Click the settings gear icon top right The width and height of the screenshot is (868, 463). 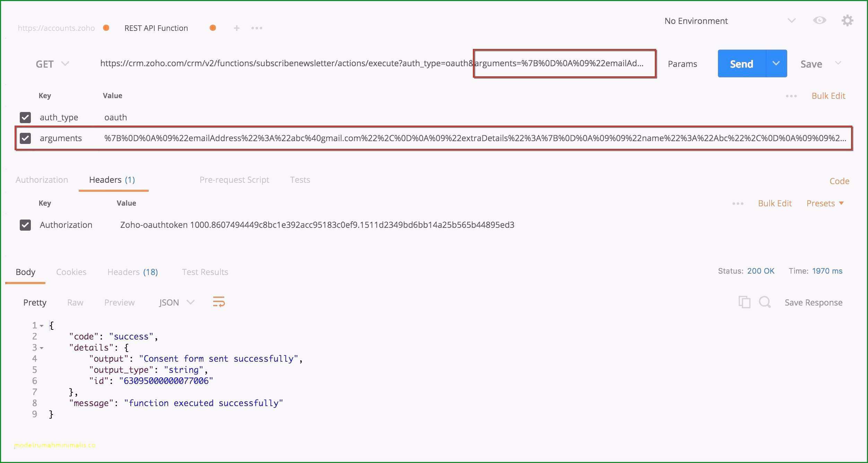848,21
